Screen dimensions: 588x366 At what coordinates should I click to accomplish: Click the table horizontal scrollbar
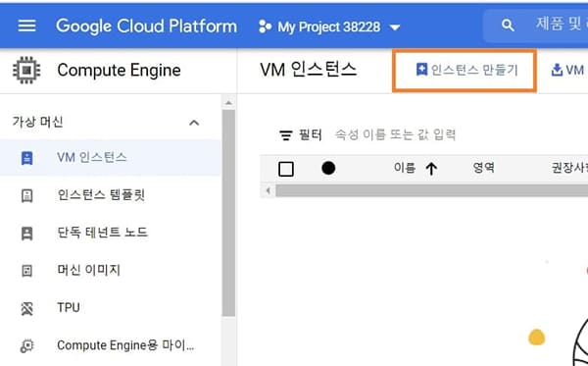(431, 190)
